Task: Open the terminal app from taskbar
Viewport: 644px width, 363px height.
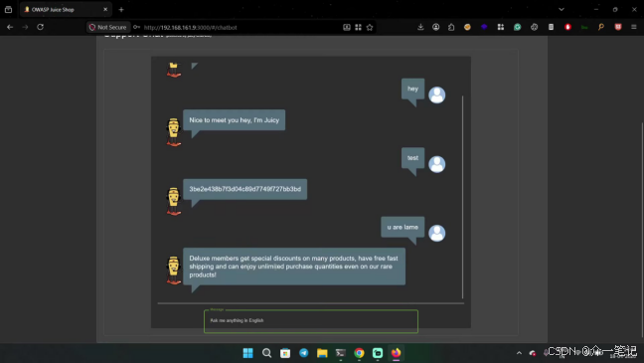Action: 341,353
